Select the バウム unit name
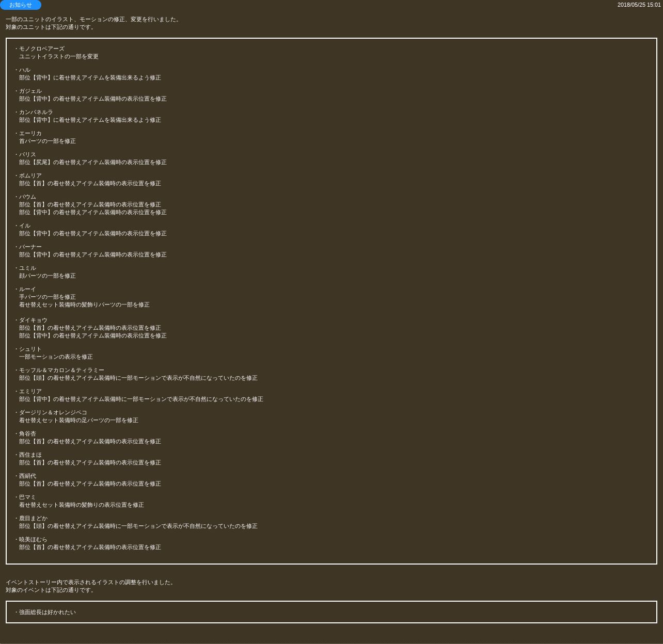This screenshot has width=663, height=644. click(x=27, y=197)
